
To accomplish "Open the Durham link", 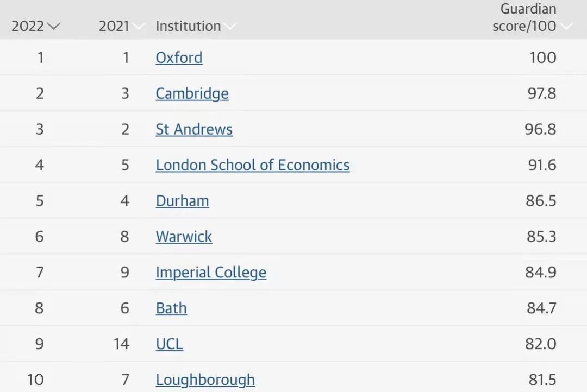I will click(182, 201).
